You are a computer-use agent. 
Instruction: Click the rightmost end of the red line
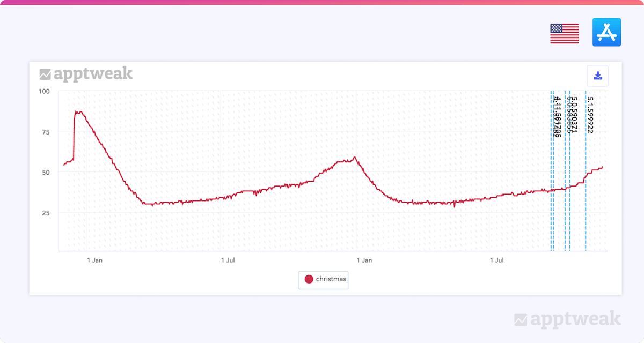603,167
